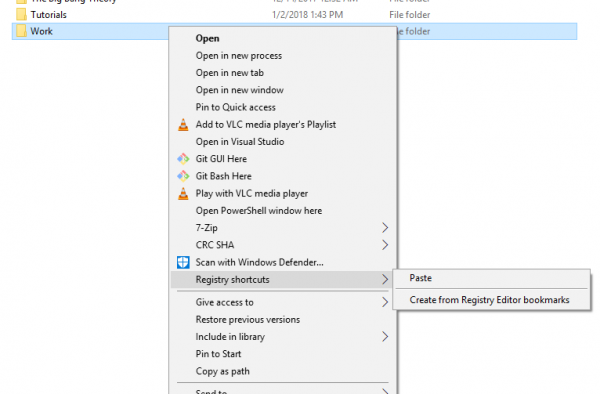Click the date 1/2/2018 1:43 PM
Viewport: 600px width, 394px height.
click(307, 15)
